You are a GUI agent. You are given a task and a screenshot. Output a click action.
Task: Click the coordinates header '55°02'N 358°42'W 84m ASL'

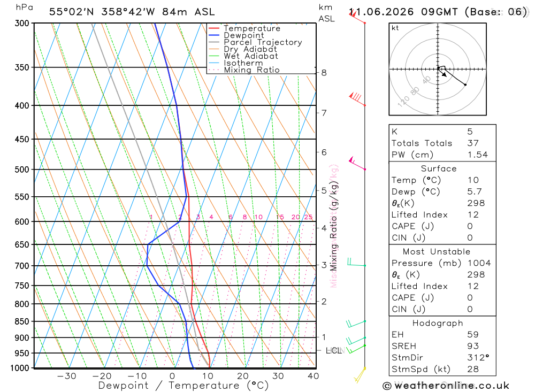(x=132, y=12)
